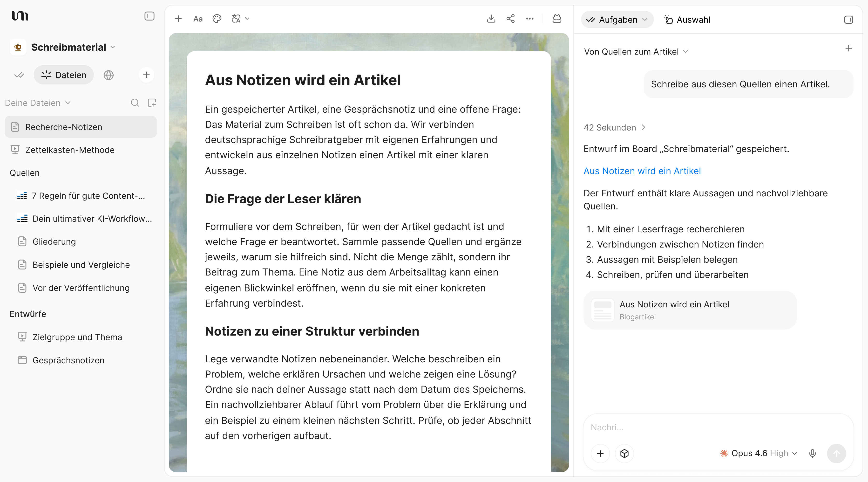The height and width of the screenshot is (482, 868).
Task: Open the Blogartikel attachment card
Action: point(690,310)
